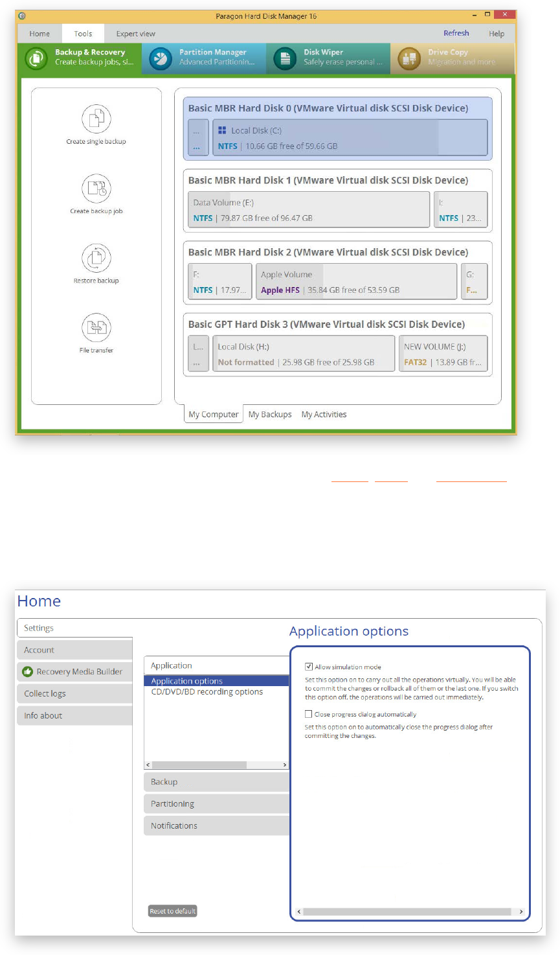This screenshot has height=955, width=560.
Task: Click the Refresh link
Action: tap(456, 33)
